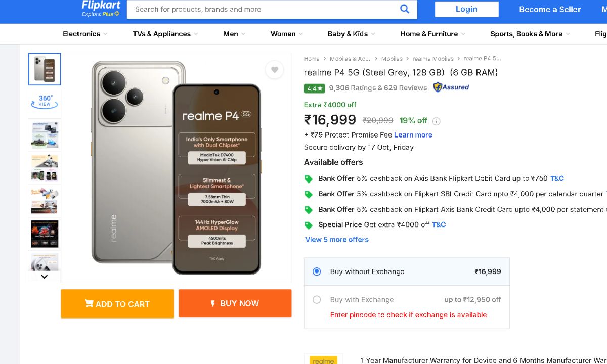Click the BUY NOW button
607x364 pixels.
(x=235, y=303)
